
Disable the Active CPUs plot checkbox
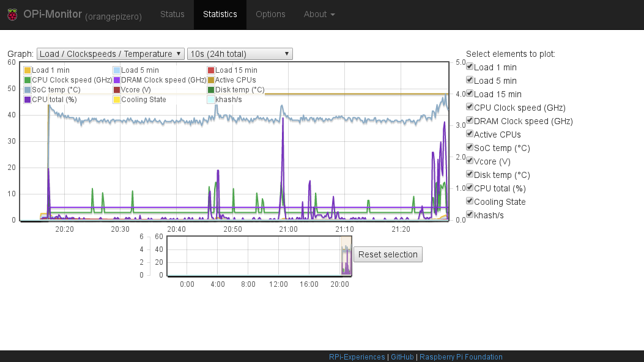point(470,134)
